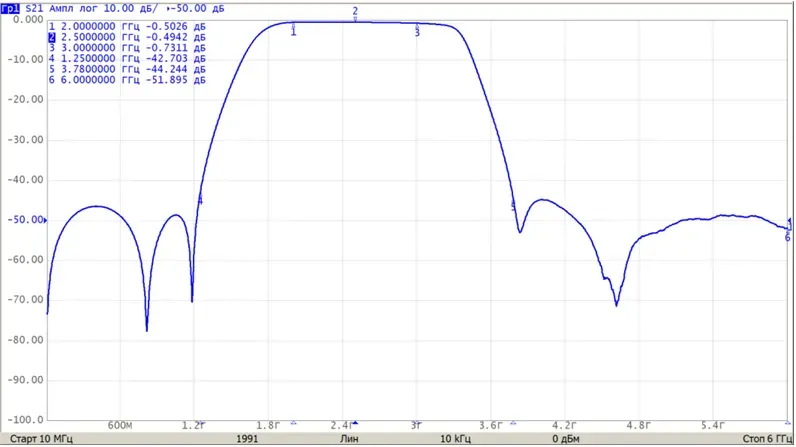Click the 10.00 дБ/ scale value
Viewport: 796px width, 447px height.
(130, 9)
